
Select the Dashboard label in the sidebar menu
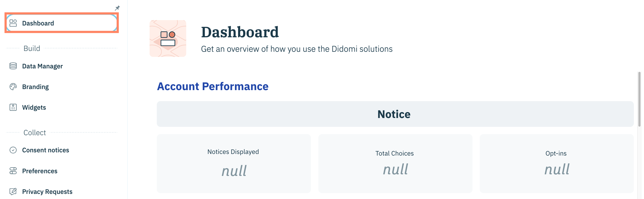click(38, 23)
